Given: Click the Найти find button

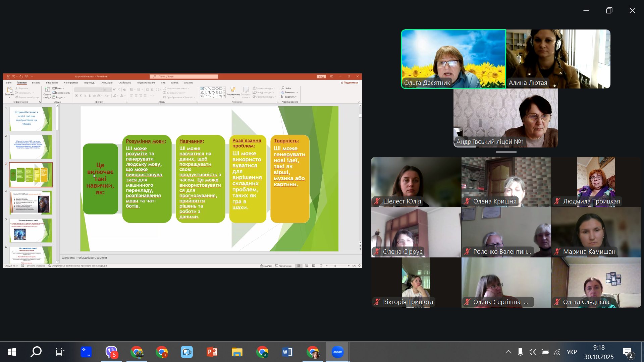Looking at the screenshot, I should (x=286, y=88).
